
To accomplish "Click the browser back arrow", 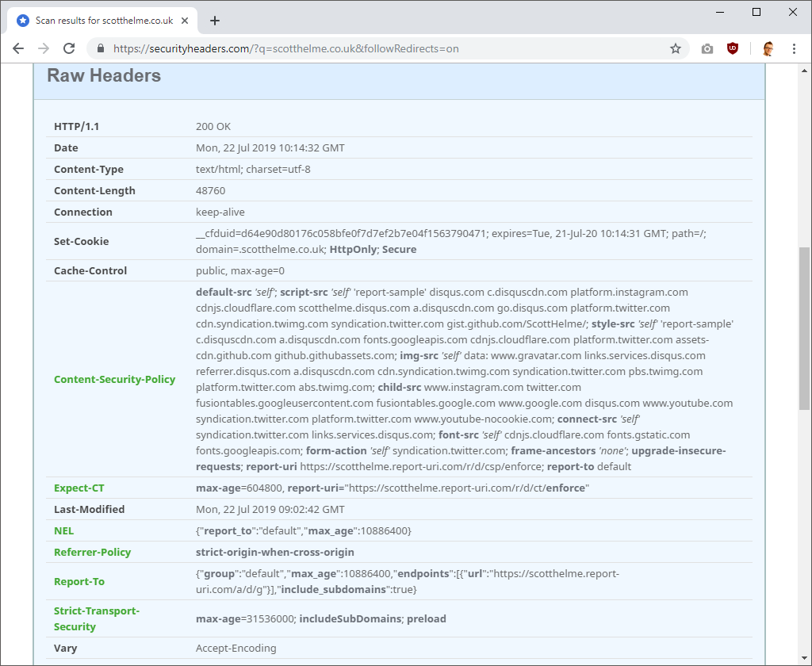I will click(x=18, y=48).
